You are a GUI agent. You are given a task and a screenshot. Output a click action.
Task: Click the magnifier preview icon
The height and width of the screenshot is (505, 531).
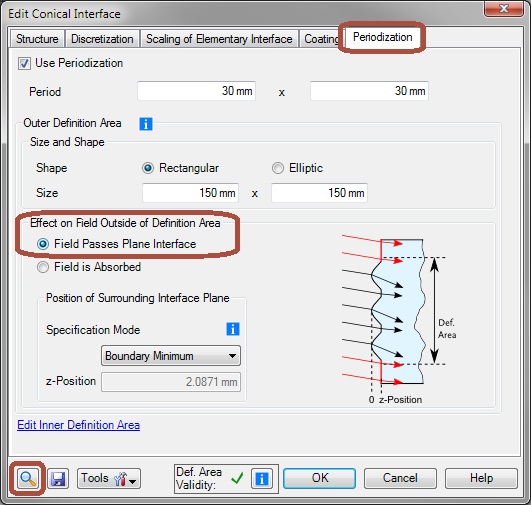pos(28,479)
